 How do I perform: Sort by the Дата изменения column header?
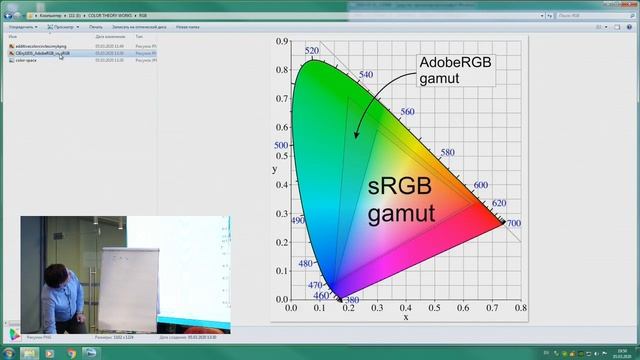[x=110, y=36]
